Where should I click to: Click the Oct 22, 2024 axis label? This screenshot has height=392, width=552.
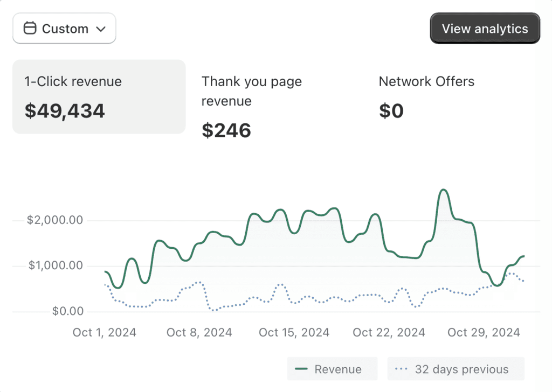[389, 332]
